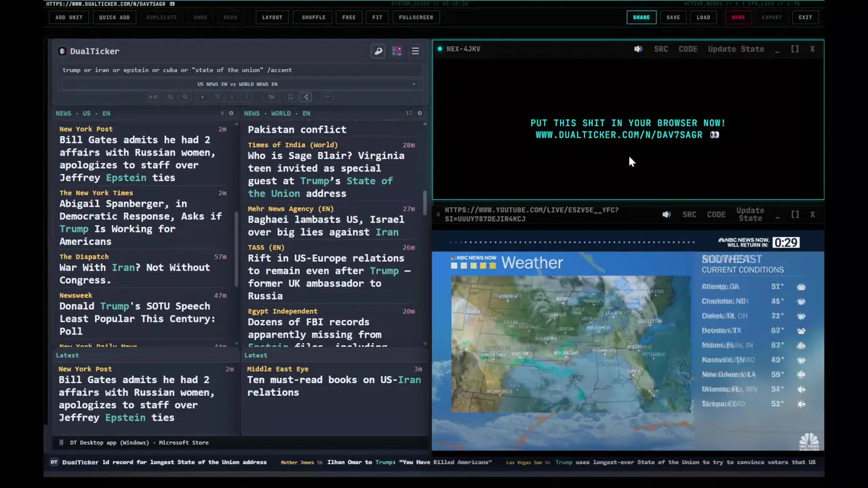Viewport: 868px width, 488px height.
Task: Collapse toolbar with the caret-up button
Action: pyautogui.click(x=328, y=97)
